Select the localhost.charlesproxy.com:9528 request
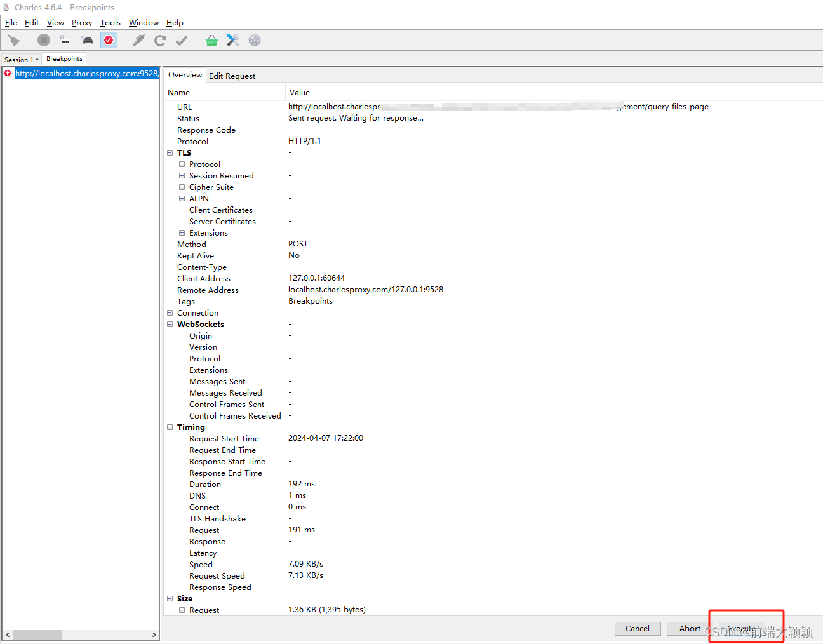Viewport: 823px width, 644px height. pyautogui.click(x=87, y=74)
